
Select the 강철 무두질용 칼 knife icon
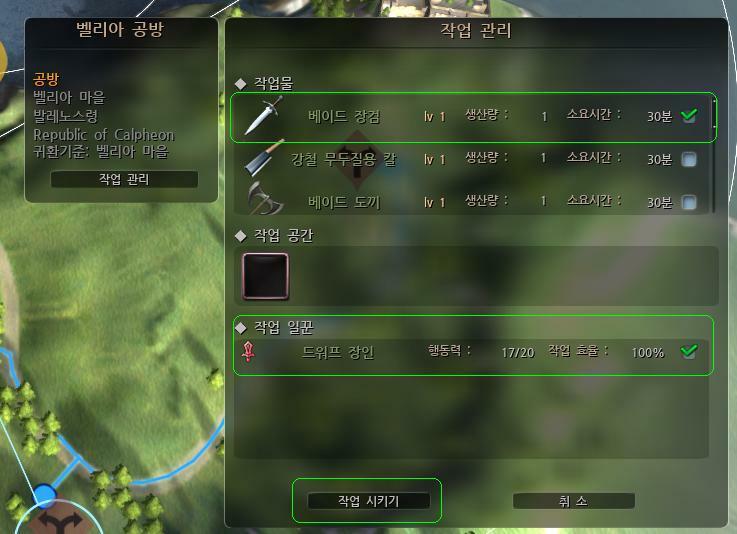264,158
